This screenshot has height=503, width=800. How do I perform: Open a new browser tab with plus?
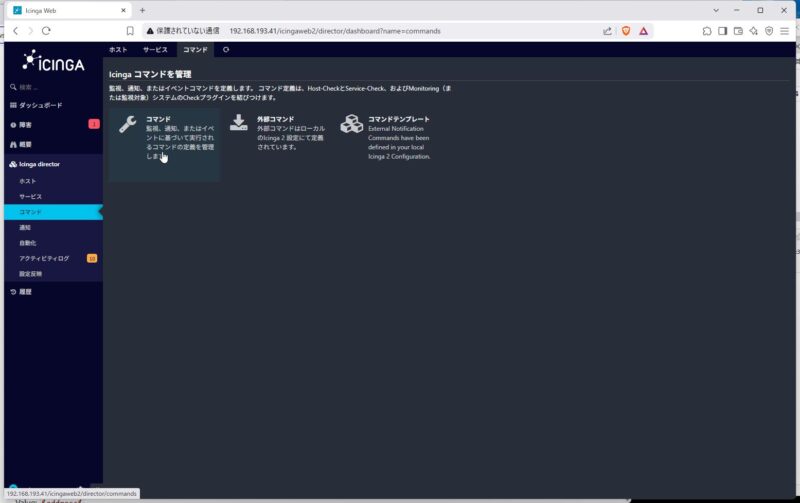tap(142, 10)
